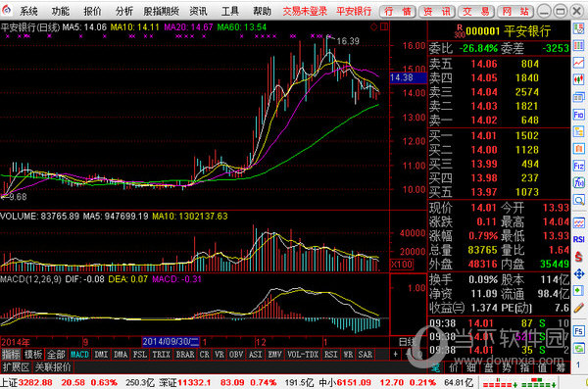Click the 交易 top button

coord(475,12)
